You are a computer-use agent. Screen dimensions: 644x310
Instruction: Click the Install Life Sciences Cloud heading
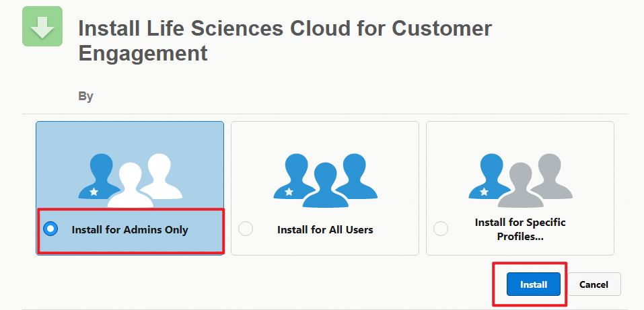point(285,41)
